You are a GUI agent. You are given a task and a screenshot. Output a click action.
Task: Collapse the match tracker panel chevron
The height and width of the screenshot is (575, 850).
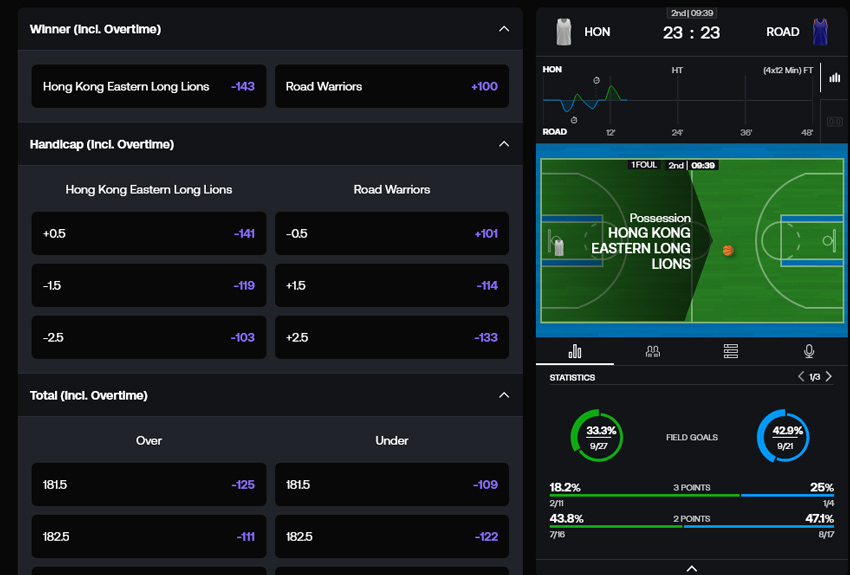(x=692, y=568)
